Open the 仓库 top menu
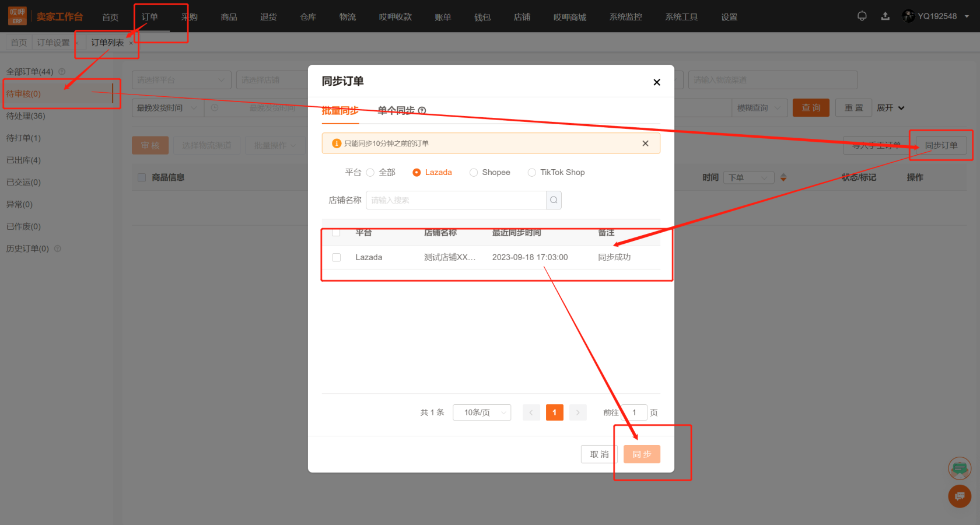Image resolution: width=980 pixels, height=525 pixels. [x=308, y=17]
